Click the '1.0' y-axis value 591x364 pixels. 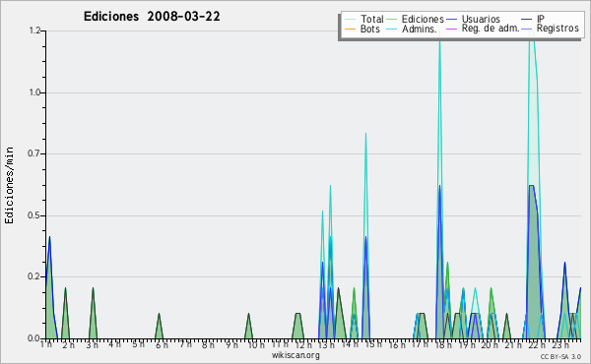click(34, 92)
